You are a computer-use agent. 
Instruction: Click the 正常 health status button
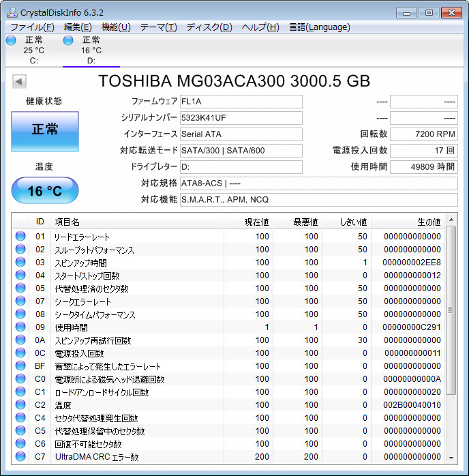tap(45, 131)
